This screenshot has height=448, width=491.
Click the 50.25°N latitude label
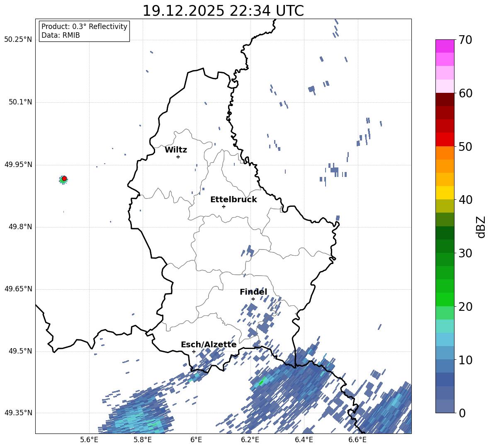[18, 40]
